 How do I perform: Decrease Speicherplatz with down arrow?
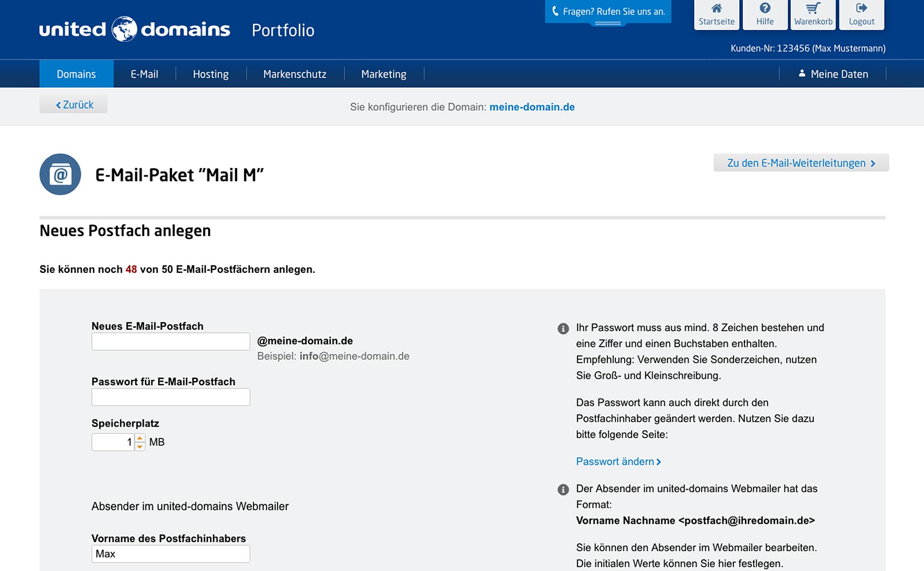[x=140, y=446]
